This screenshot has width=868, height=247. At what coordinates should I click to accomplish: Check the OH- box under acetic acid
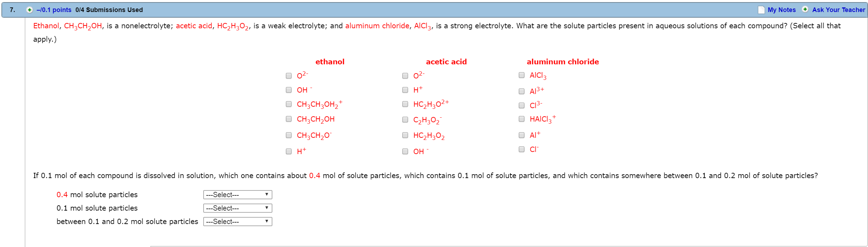pos(405,152)
